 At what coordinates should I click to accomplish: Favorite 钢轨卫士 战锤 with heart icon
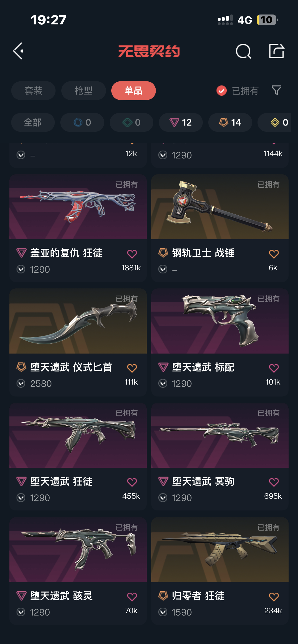(274, 254)
